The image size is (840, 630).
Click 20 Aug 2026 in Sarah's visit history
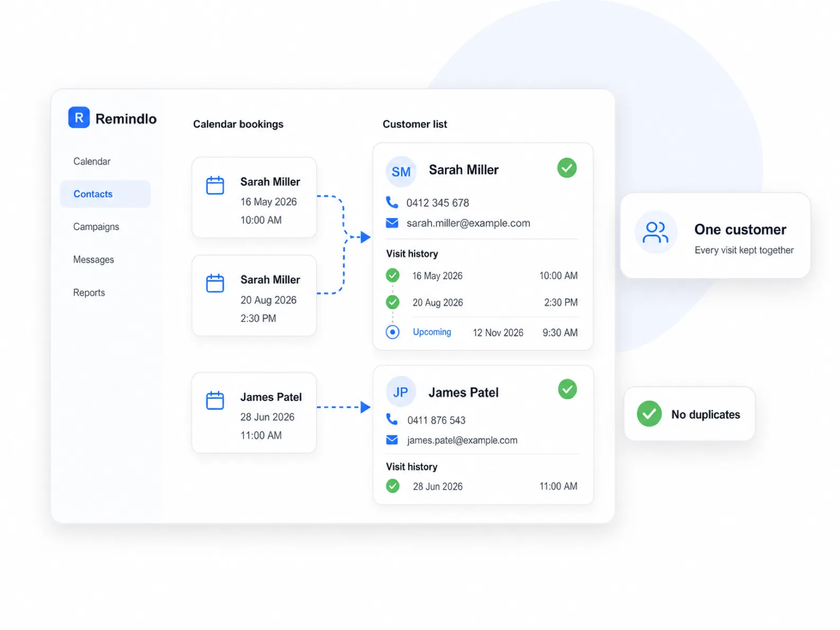[x=437, y=302]
